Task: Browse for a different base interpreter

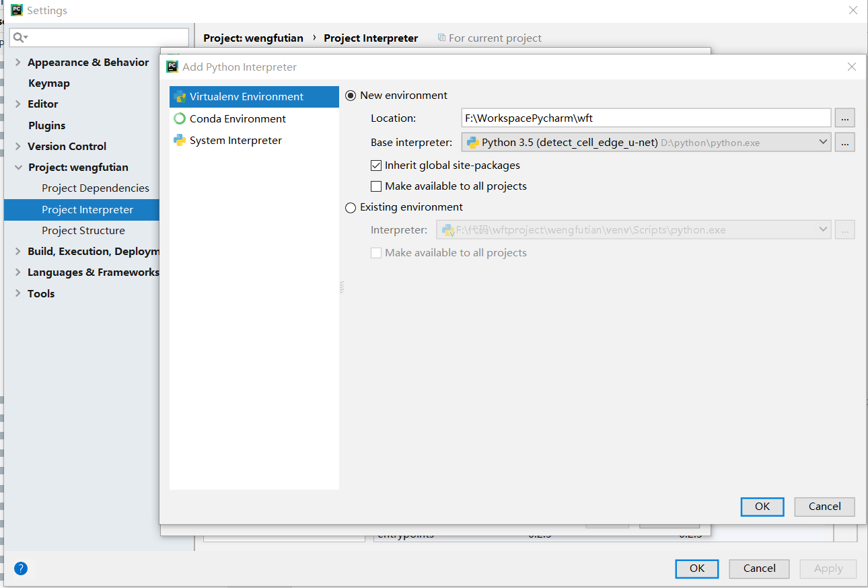Action: point(844,142)
